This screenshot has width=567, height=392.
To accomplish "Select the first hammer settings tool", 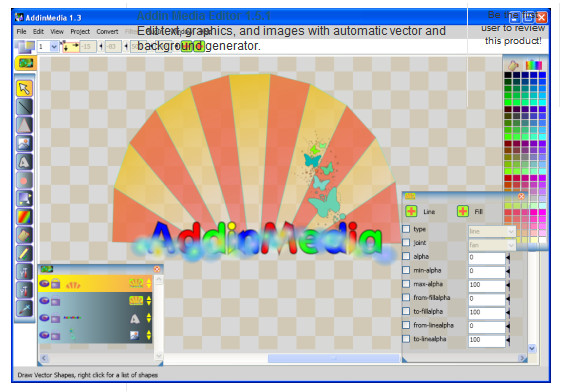I will pos(24,272).
